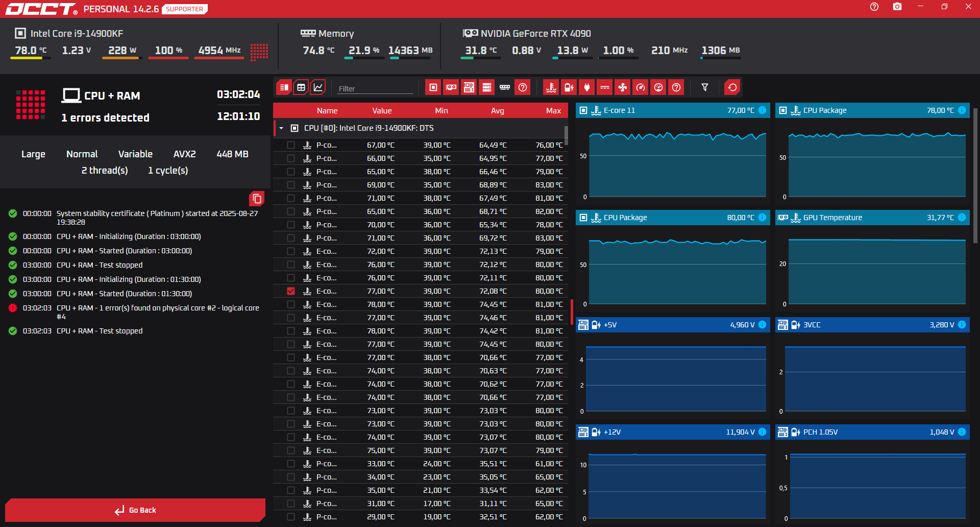The width and height of the screenshot is (980, 527).
Task: Check the P-core row with average 68,89 °C
Action: [291, 185]
